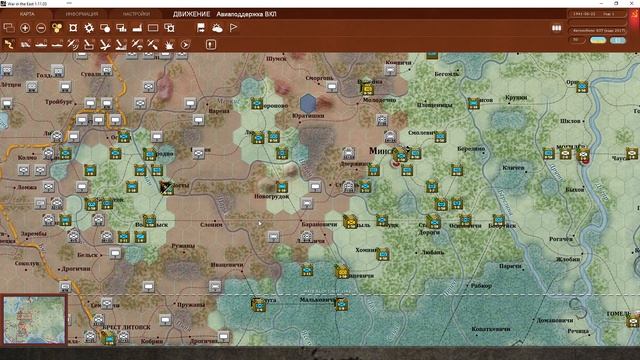Click the ДВИЖЕНИЕ mode label

click(191, 14)
